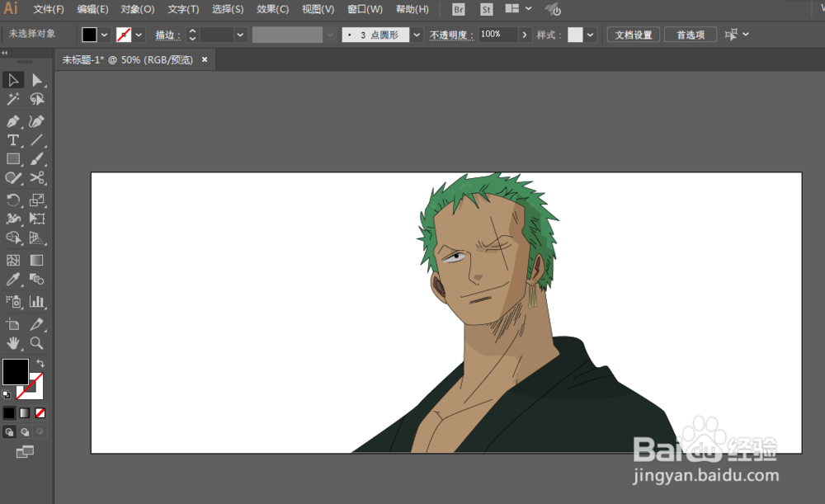Select the Rectangle tool
This screenshot has height=504, width=825.
coord(12,159)
